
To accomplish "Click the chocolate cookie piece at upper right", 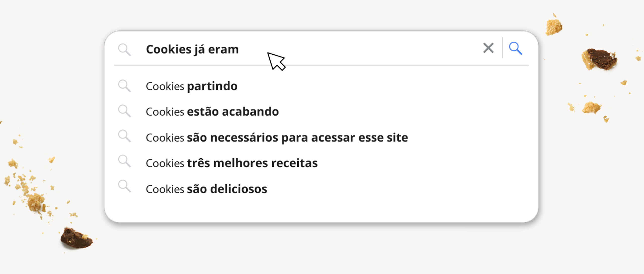I will (600, 59).
